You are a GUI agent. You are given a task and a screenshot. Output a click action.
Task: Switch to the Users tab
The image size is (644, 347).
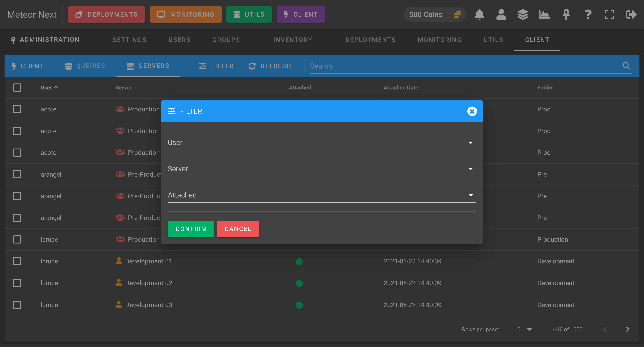tap(179, 40)
